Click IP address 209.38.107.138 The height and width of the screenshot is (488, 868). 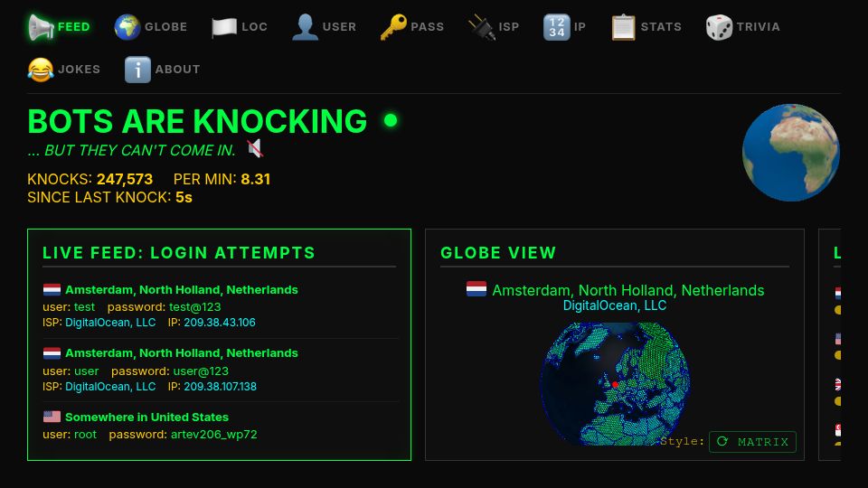click(221, 387)
